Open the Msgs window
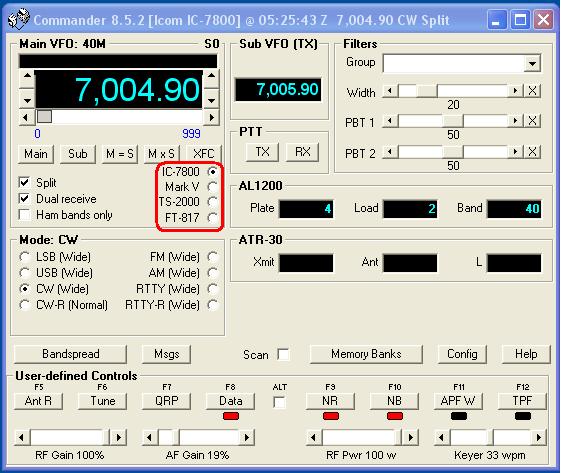Viewport: 562px width, 473px height. click(167, 354)
